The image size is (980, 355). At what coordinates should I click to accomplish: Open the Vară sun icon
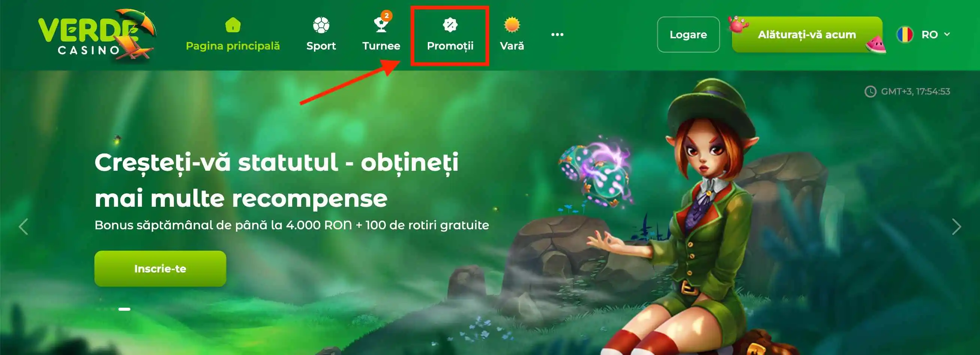click(512, 25)
